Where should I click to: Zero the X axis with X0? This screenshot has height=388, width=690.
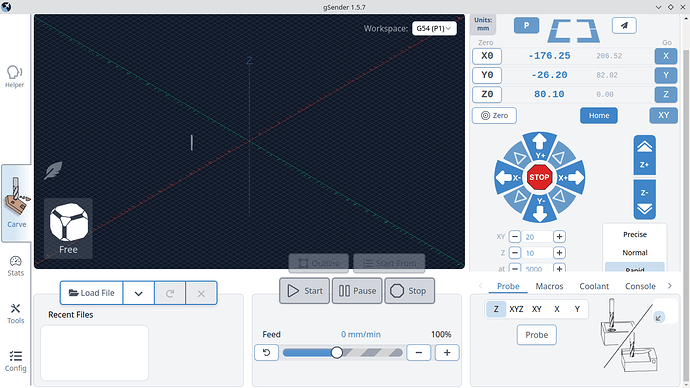pos(487,56)
